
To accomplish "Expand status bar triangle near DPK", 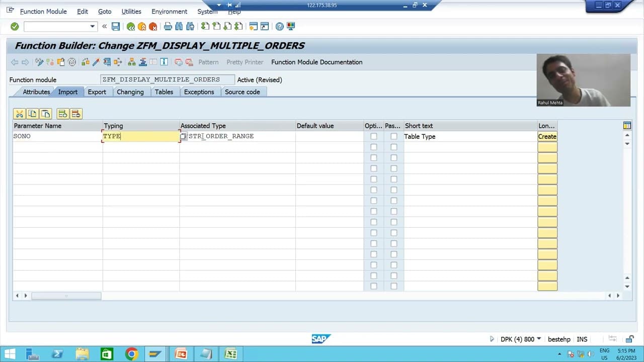I will click(492, 339).
